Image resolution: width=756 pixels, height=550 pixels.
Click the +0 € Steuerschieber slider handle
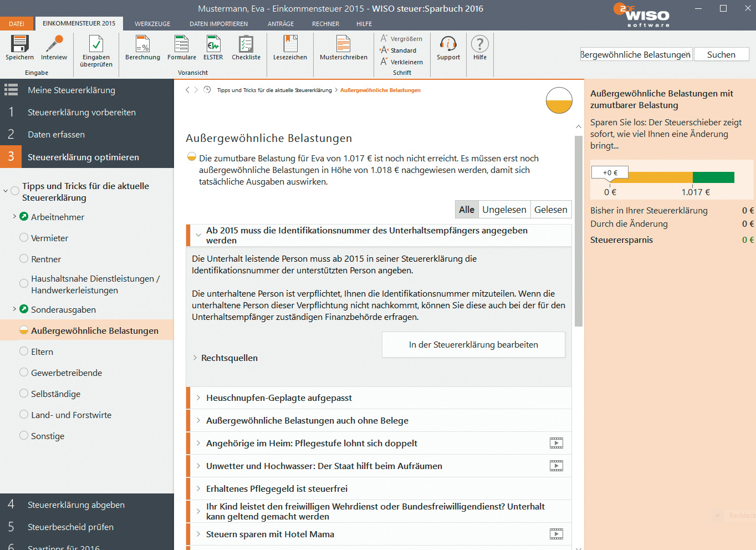[610, 173]
